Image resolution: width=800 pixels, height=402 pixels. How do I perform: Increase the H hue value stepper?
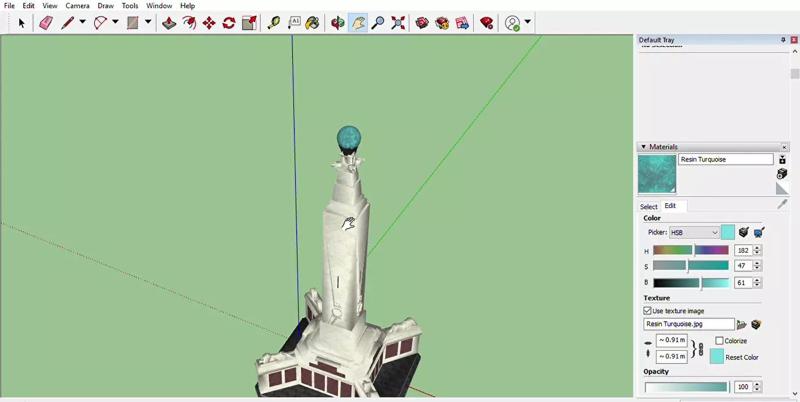pyautogui.click(x=757, y=248)
